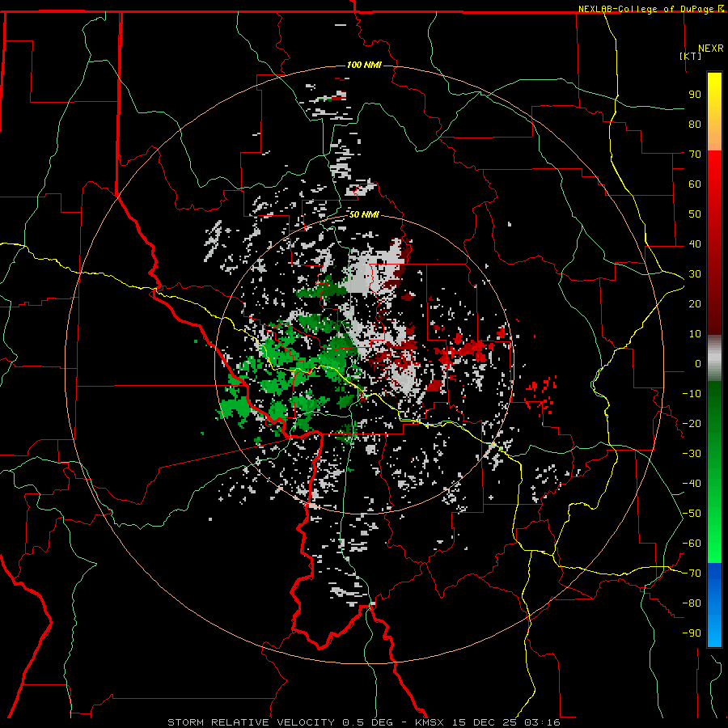Click the Storm Relative Velocity caption at the bottom
728x728 pixels.
[x=364, y=722]
